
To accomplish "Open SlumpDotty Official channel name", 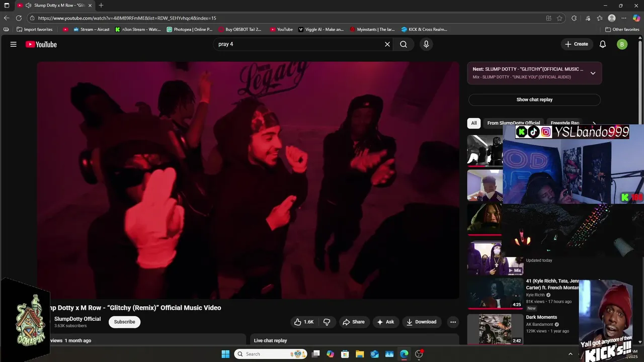I will [x=77, y=319].
